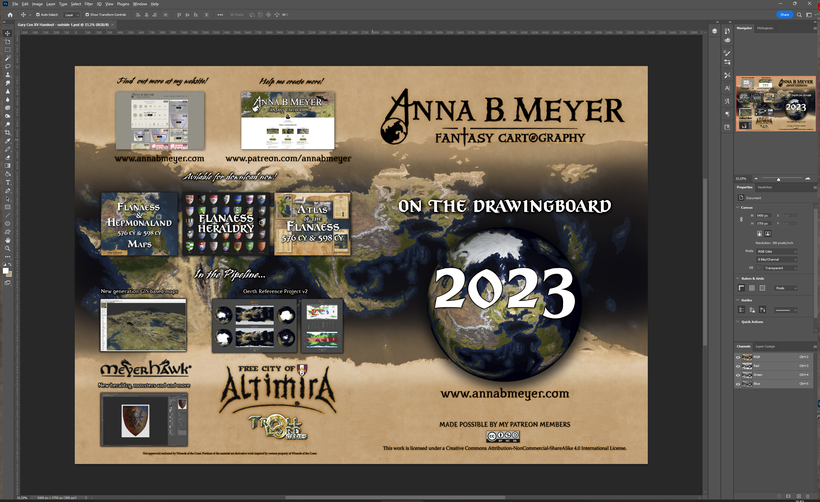Image resolution: width=820 pixels, height=502 pixels.
Task: Collapse the Canvas section
Action: pyautogui.click(x=738, y=207)
